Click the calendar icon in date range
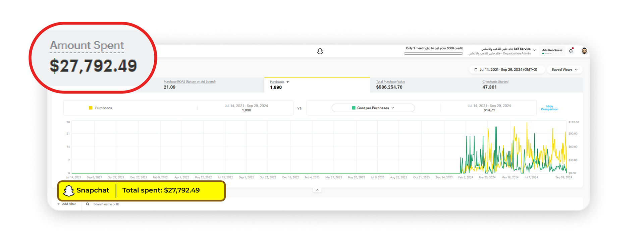The width and height of the screenshot is (644, 239). click(476, 70)
